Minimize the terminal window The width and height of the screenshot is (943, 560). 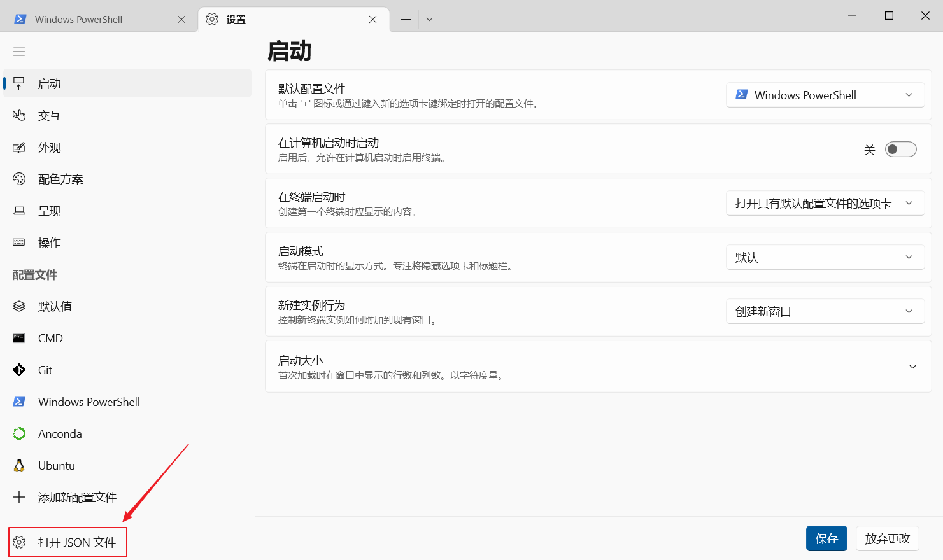tap(852, 15)
